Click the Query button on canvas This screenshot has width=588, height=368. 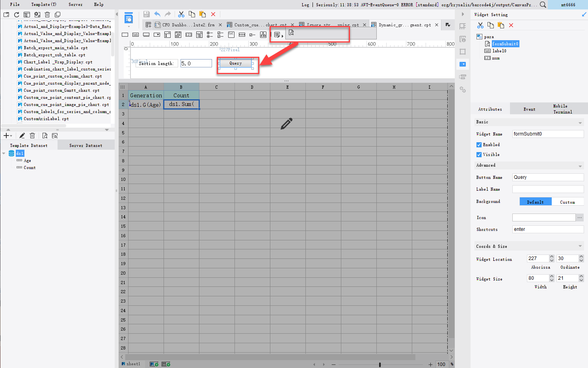click(235, 63)
